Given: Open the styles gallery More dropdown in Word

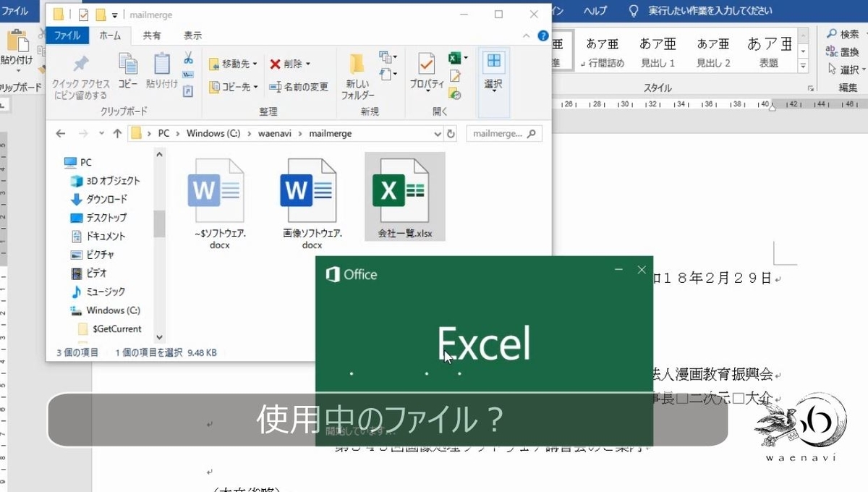Looking at the screenshot, I should coord(802,65).
